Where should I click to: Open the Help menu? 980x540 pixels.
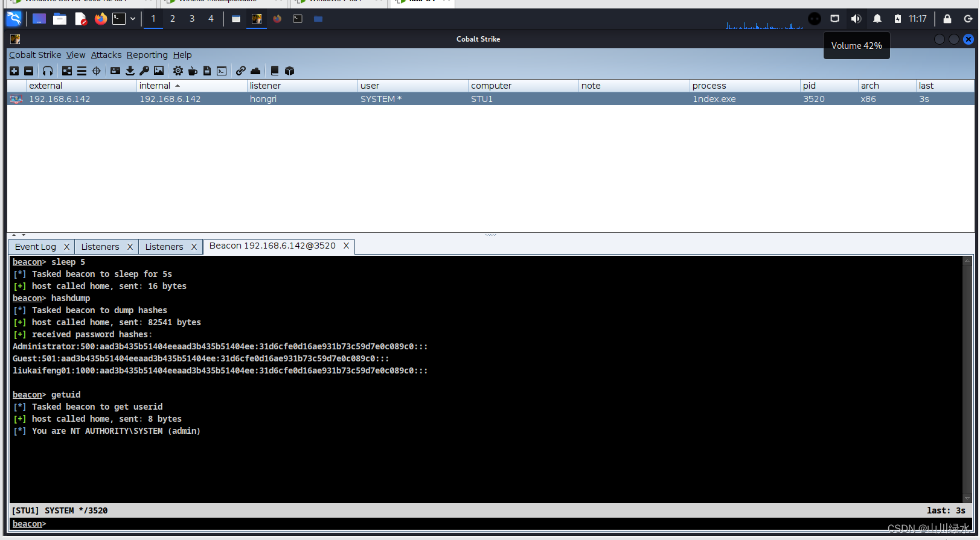coord(182,55)
